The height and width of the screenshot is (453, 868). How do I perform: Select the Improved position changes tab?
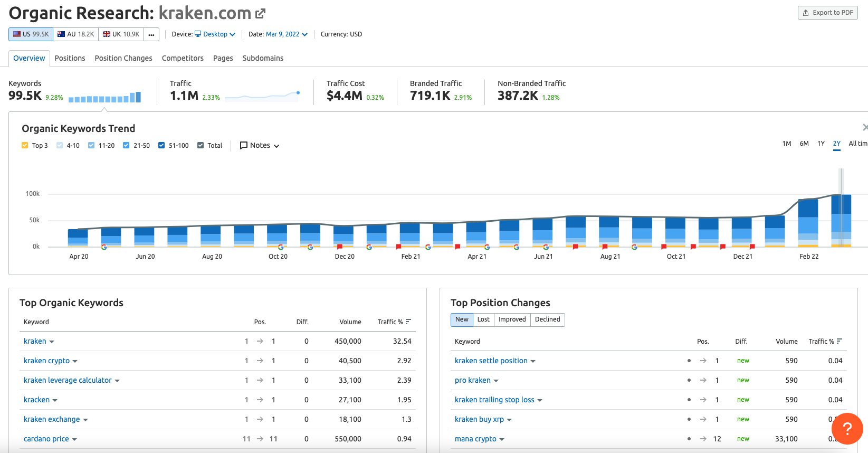[512, 320]
